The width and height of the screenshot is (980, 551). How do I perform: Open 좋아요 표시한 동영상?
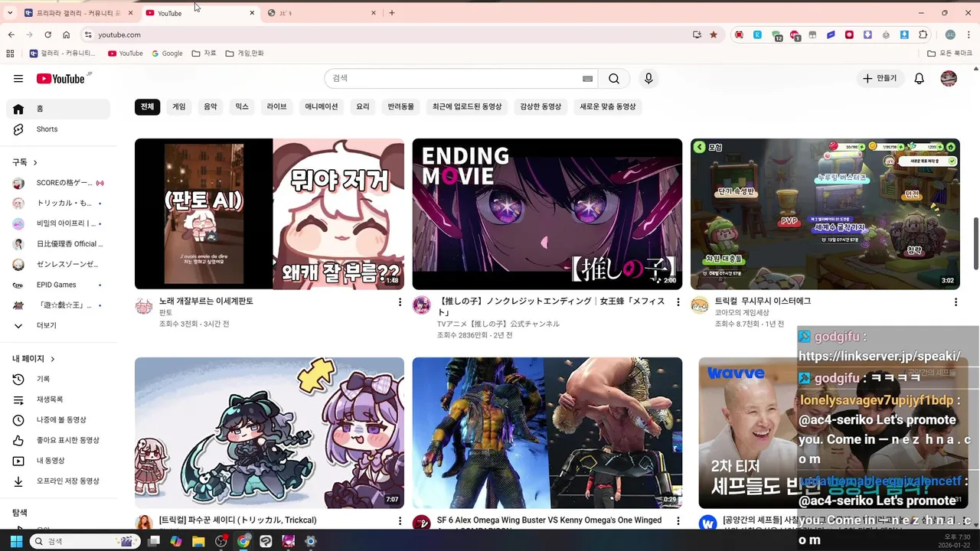(58, 441)
